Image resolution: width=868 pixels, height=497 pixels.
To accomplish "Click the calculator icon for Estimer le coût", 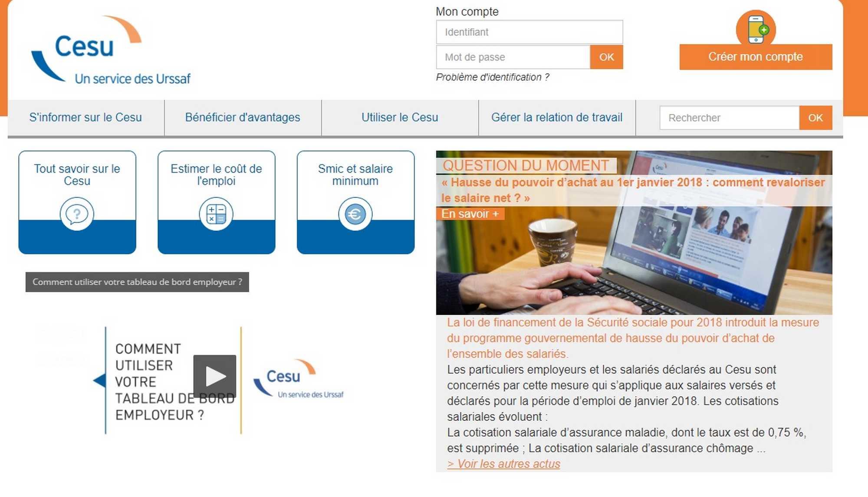I will coord(216,214).
